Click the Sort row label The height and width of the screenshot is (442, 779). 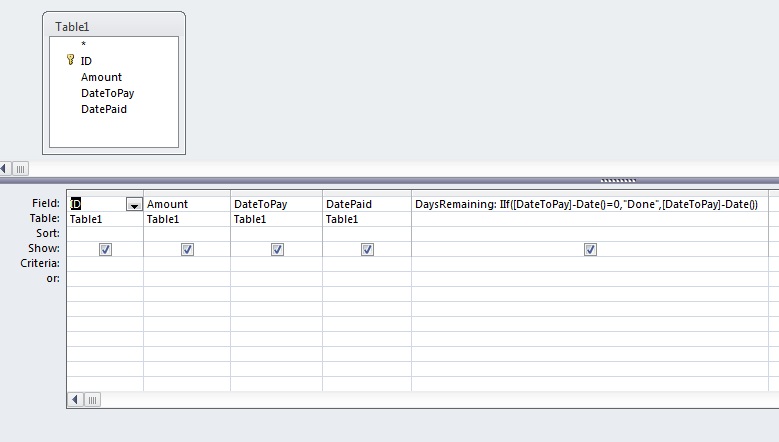tap(48, 233)
